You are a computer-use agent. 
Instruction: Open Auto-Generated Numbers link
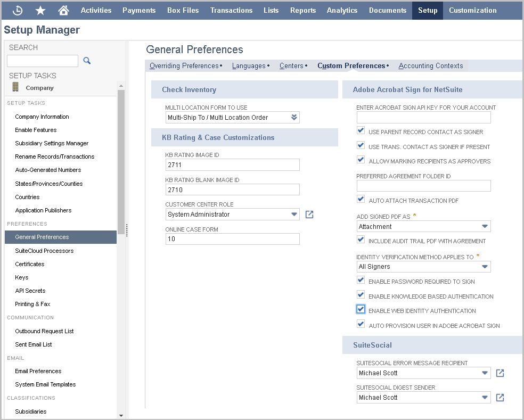[48, 170]
